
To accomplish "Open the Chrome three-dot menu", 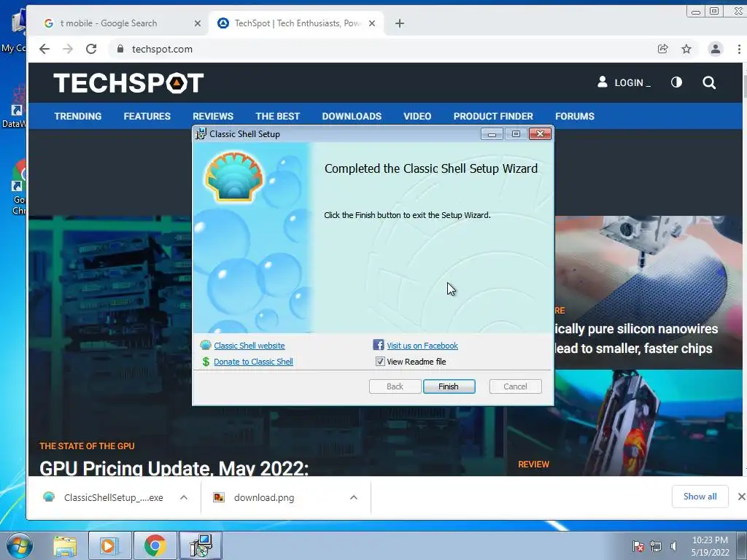I will click(x=738, y=49).
